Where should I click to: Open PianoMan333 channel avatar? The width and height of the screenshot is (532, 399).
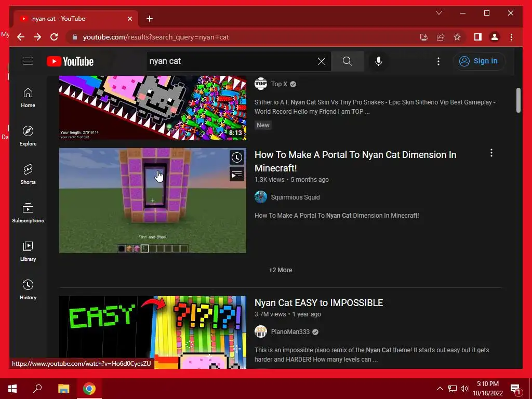(x=261, y=332)
